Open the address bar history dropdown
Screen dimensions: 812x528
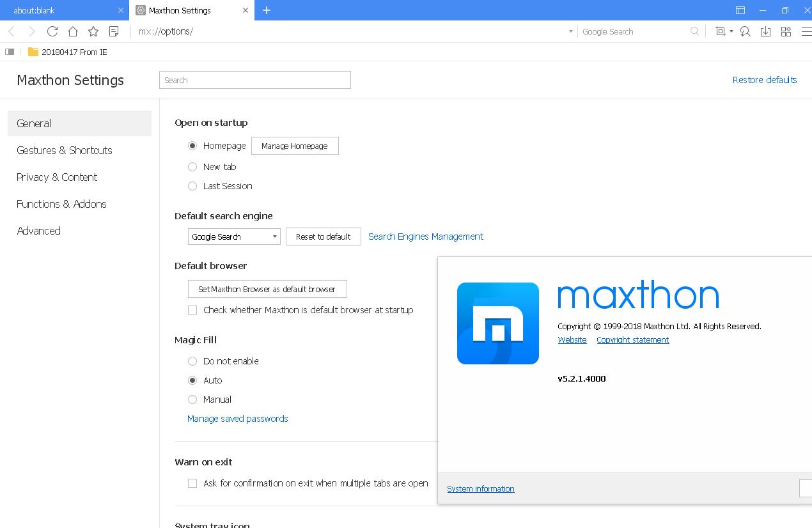tap(571, 31)
